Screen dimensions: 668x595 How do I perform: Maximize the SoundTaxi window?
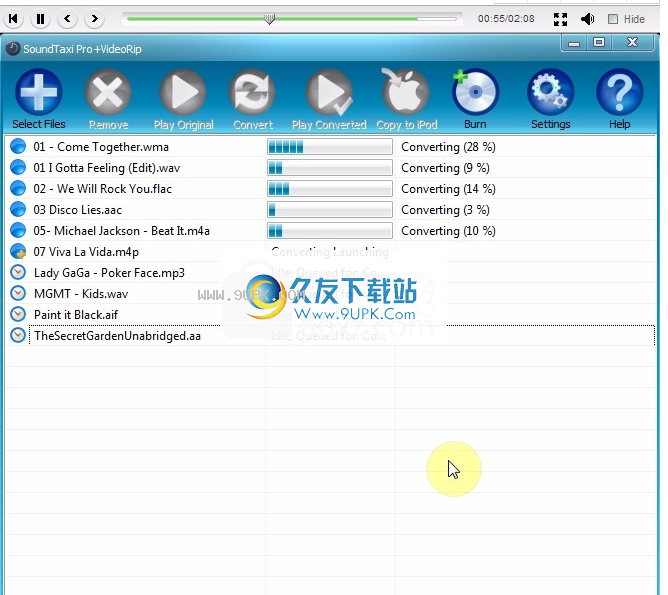click(x=599, y=43)
